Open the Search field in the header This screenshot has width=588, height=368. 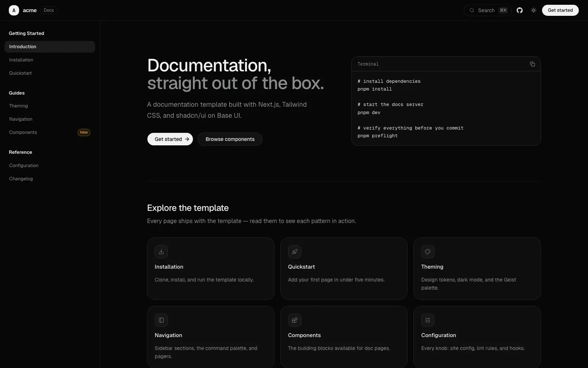(x=488, y=10)
